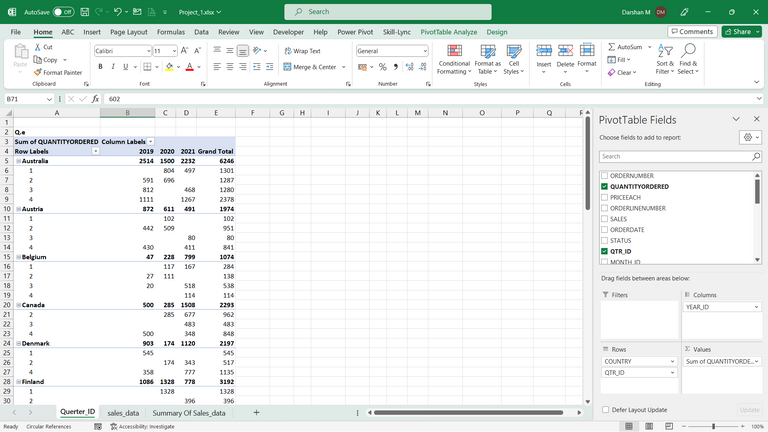Click the Underline icon
The height and width of the screenshot is (432, 768).
126,67
